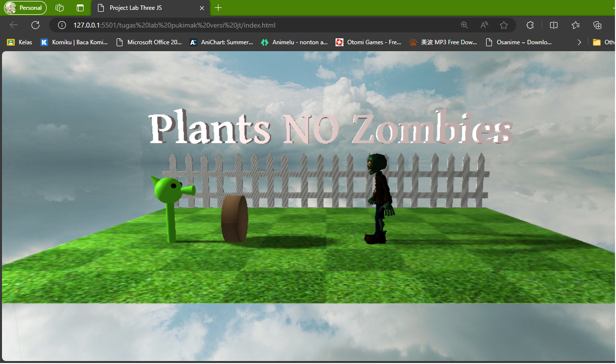Open the Workspaces icon
This screenshot has width=616, height=364.
[60, 8]
